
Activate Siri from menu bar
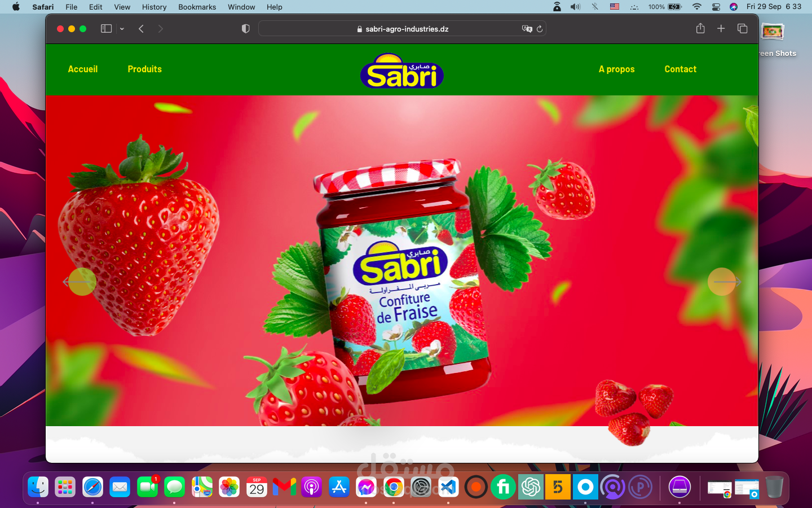pos(734,7)
